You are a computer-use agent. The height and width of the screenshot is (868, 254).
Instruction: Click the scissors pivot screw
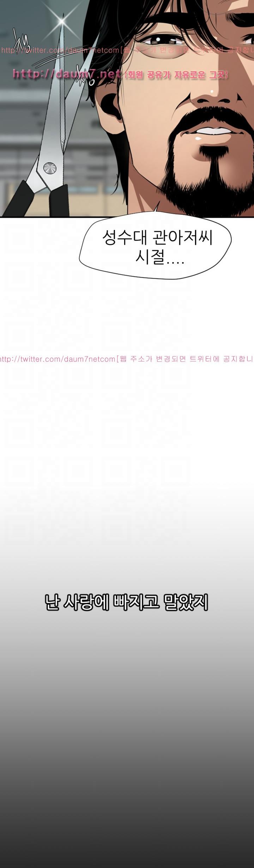[50, 168]
